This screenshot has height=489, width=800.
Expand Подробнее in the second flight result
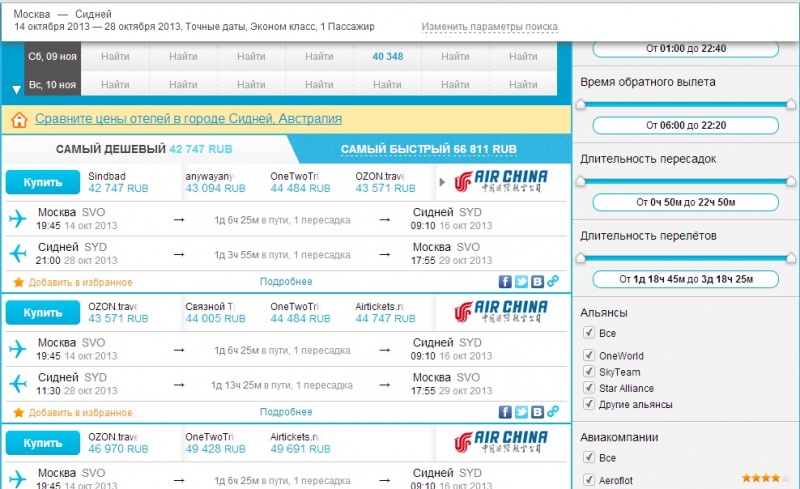(286, 412)
